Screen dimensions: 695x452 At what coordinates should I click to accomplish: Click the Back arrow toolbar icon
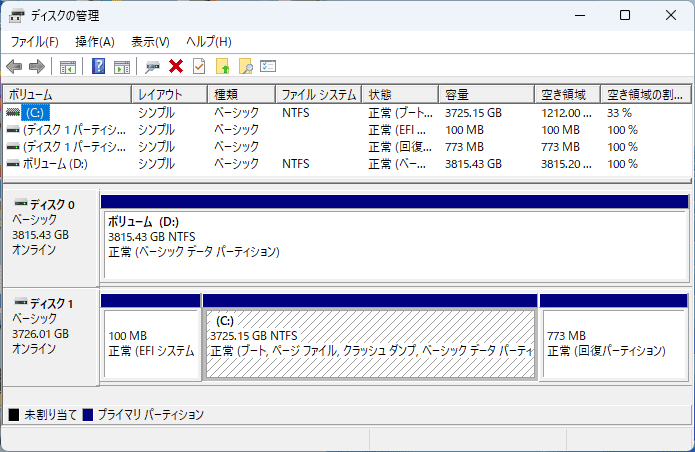click(x=14, y=67)
